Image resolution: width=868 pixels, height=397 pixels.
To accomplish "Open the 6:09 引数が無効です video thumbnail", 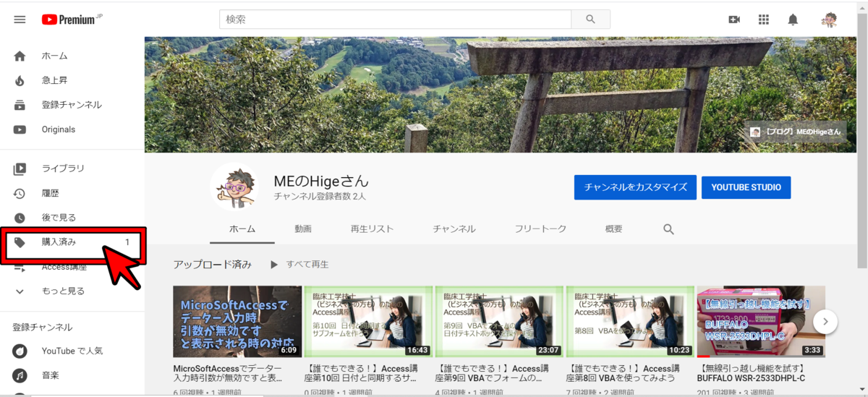I will coord(237,322).
